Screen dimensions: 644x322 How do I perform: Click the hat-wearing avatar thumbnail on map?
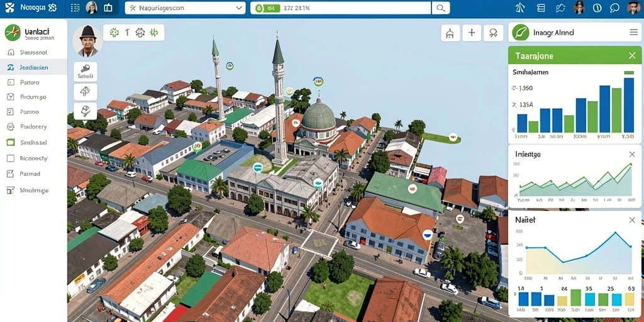(x=87, y=42)
